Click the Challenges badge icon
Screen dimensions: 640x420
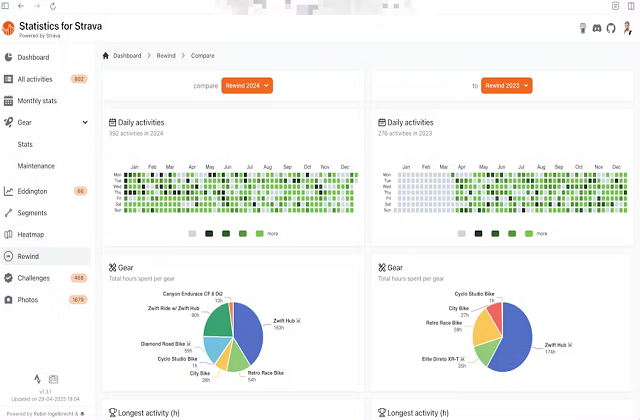point(8,278)
